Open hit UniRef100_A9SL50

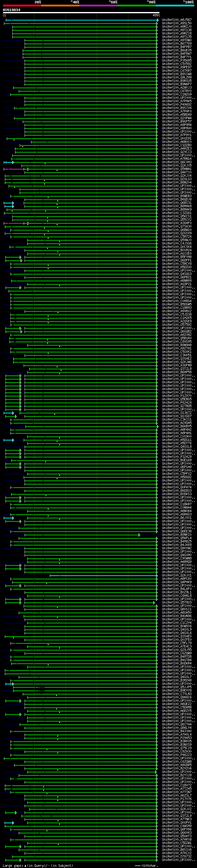point(177,23)
